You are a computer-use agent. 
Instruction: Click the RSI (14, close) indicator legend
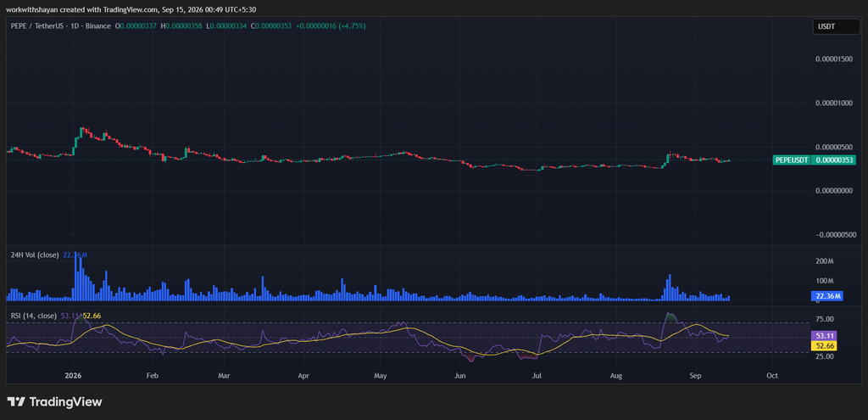34,316
